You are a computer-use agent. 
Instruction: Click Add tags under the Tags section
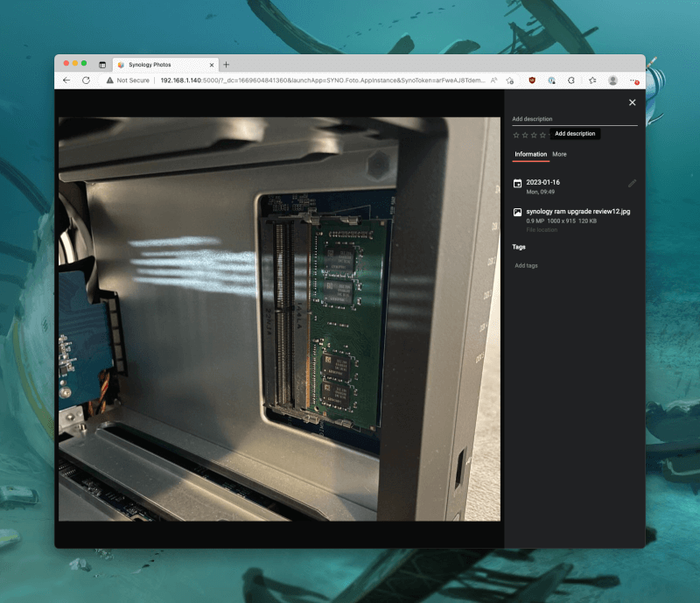tap(525, 265)
